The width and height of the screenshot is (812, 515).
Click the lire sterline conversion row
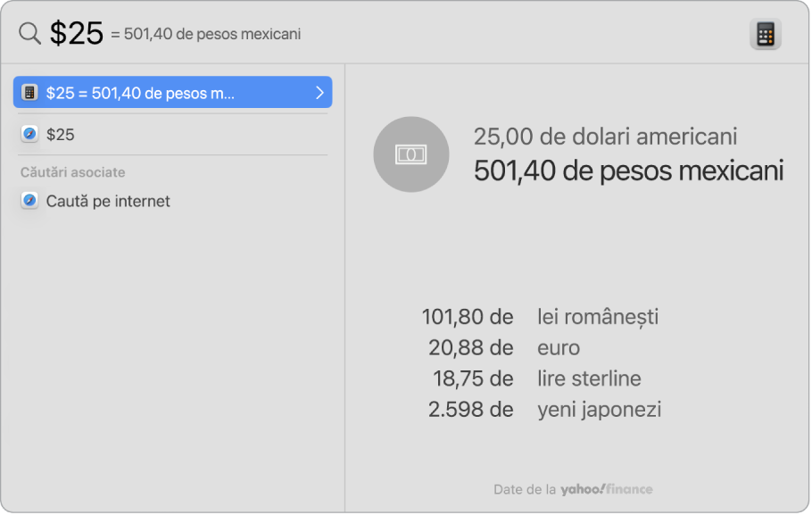[x=589, y=378]
